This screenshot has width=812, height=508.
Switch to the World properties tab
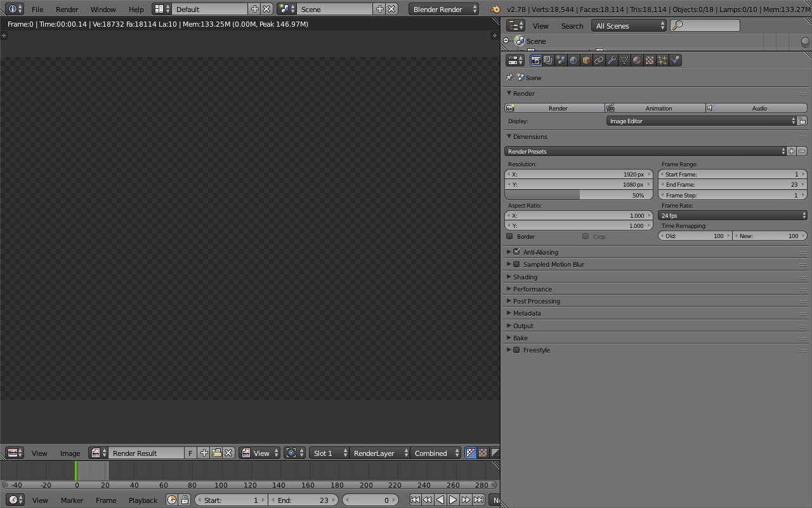(573, 60)
